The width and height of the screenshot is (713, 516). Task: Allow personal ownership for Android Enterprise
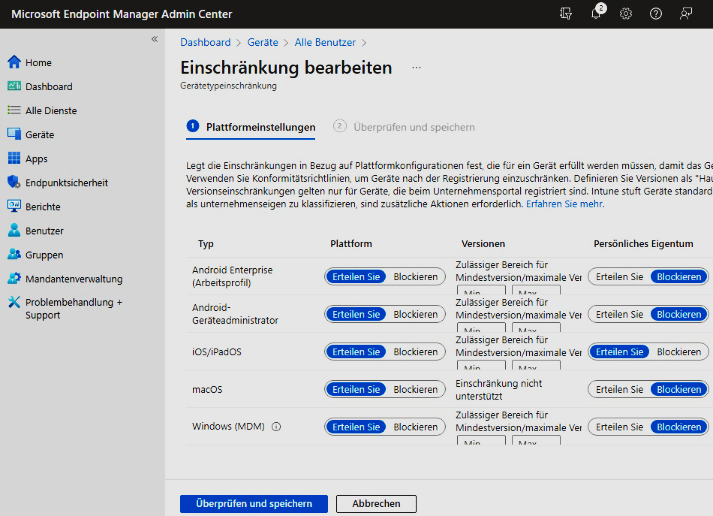click(620, 276)
